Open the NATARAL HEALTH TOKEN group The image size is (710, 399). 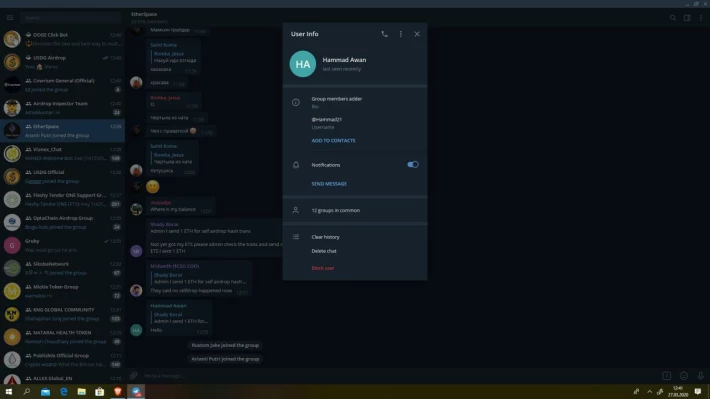click(62, 337)
